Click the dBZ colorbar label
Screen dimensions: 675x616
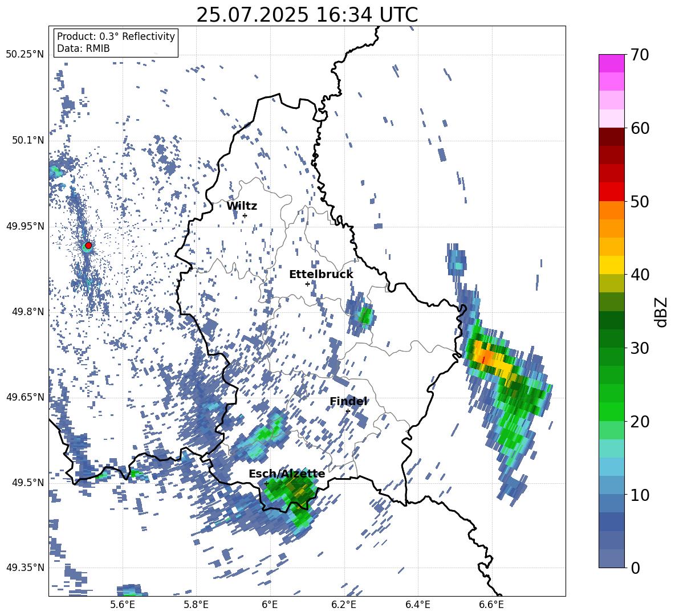(661, 312)
